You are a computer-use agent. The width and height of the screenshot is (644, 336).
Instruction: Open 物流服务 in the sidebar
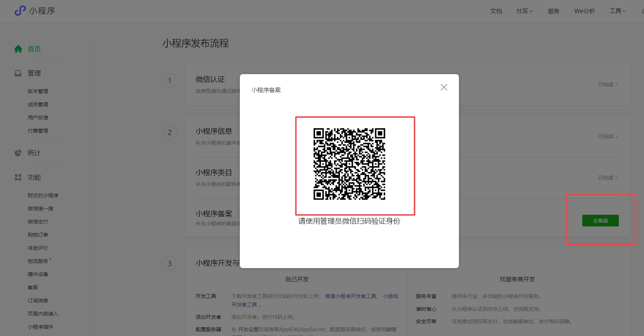pos(38,261)
